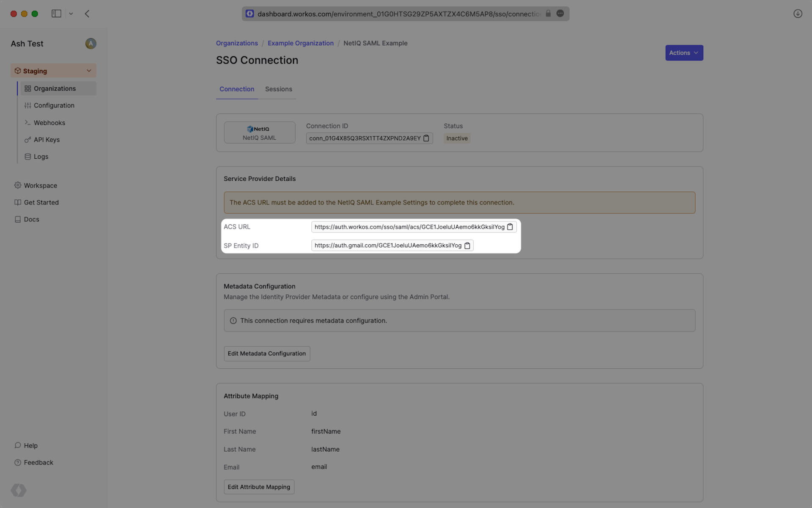The height and width of the screenshot is (508, 812).
Task: Copy the SP Entity ID value
Action: coord(467,246)
